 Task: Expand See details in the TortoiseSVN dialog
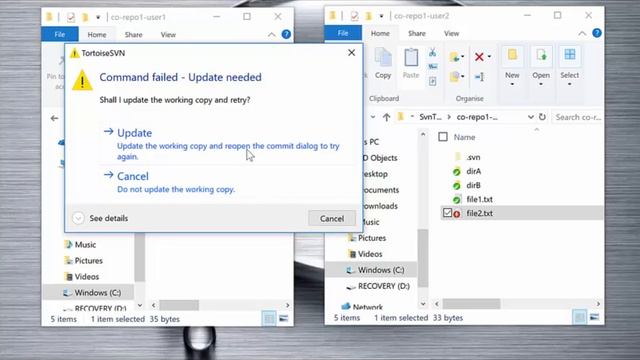tap(100, 218)
